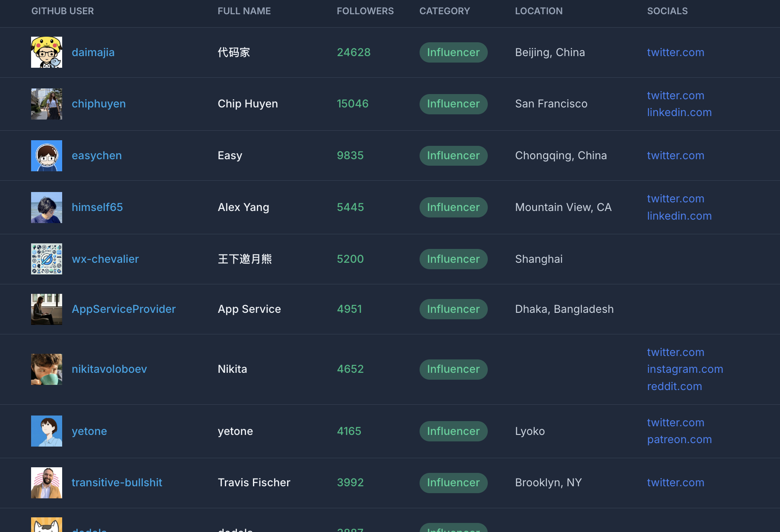Click the Influencer badge for Travis Fischer
780x532 pixels.
pyautogui.click(x=453, y=483)
